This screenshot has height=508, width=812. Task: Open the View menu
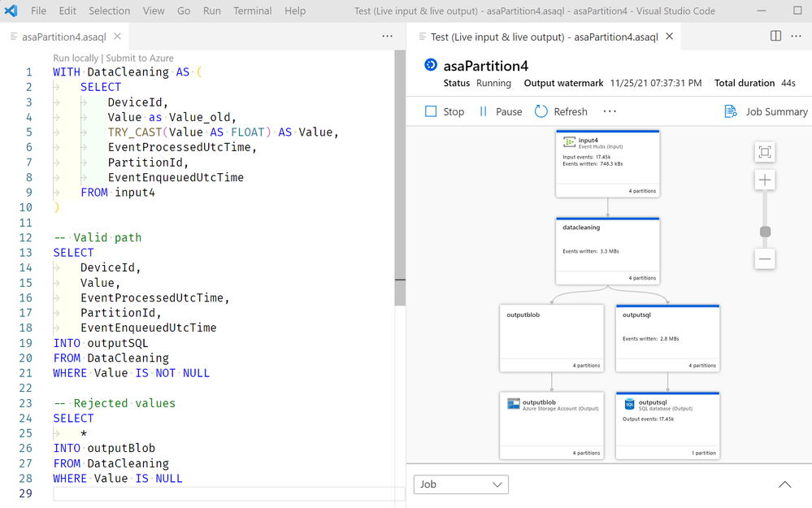click(x=154, y=11)
